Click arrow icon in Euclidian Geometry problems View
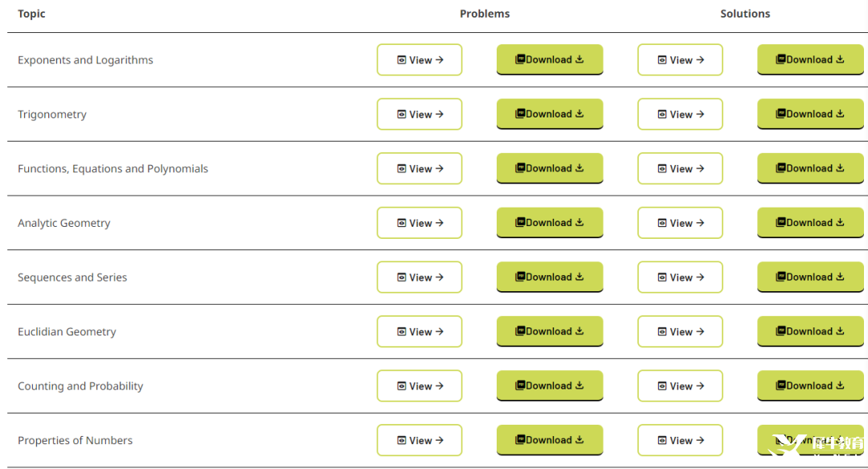Image resolution: width=868 pixels, height=469 pixels. pyautogui.click(x=440, y=331)
